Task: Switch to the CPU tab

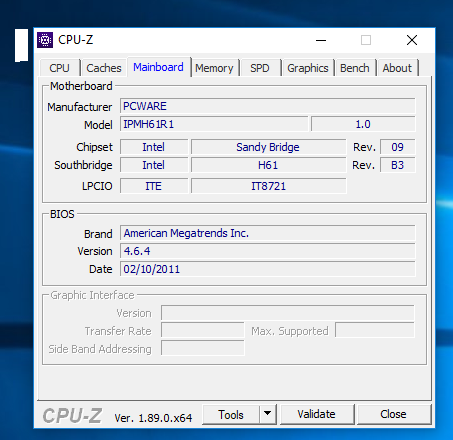Action: [59, 68]
